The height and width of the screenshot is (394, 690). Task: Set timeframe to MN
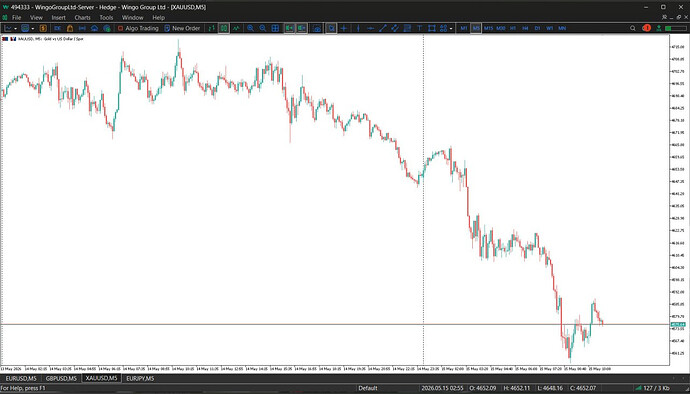tap(562, 28)
